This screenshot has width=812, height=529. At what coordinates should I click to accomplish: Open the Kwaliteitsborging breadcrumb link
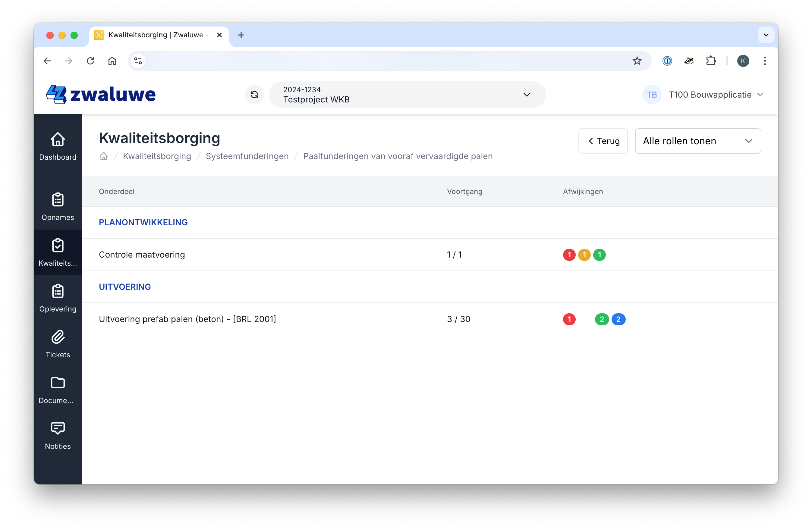click(157, 156)
